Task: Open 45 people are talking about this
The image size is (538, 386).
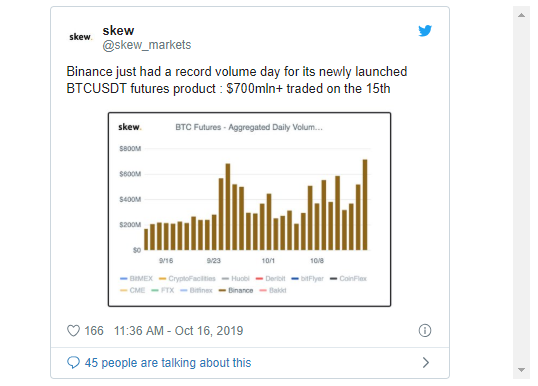Action: [x=168, y=363]
